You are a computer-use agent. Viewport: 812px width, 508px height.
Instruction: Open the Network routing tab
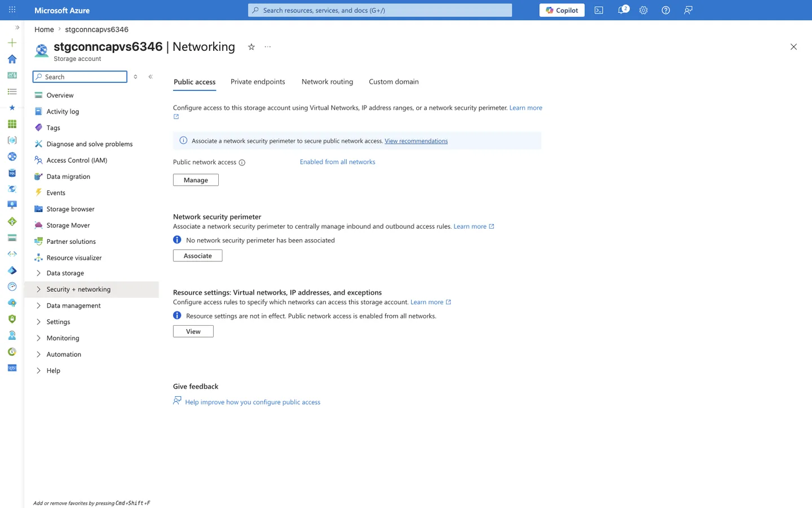point(327,82)
